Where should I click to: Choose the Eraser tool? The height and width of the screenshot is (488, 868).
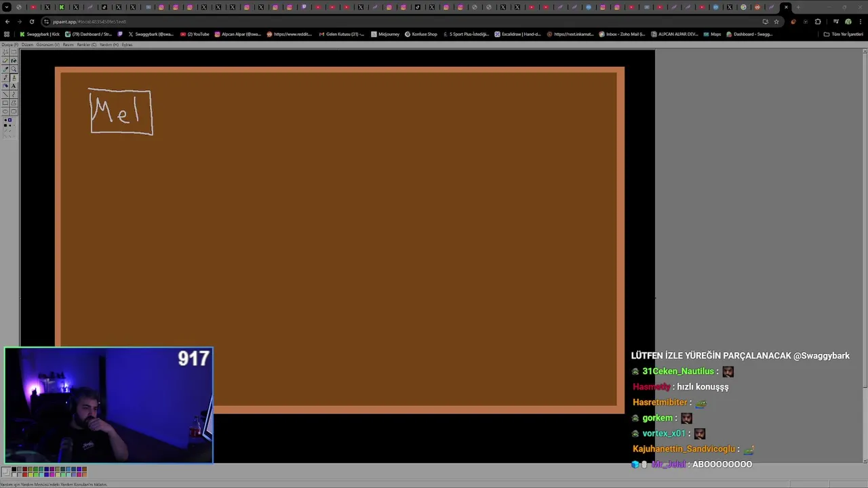pyautogui.click(x=5, y=61)
